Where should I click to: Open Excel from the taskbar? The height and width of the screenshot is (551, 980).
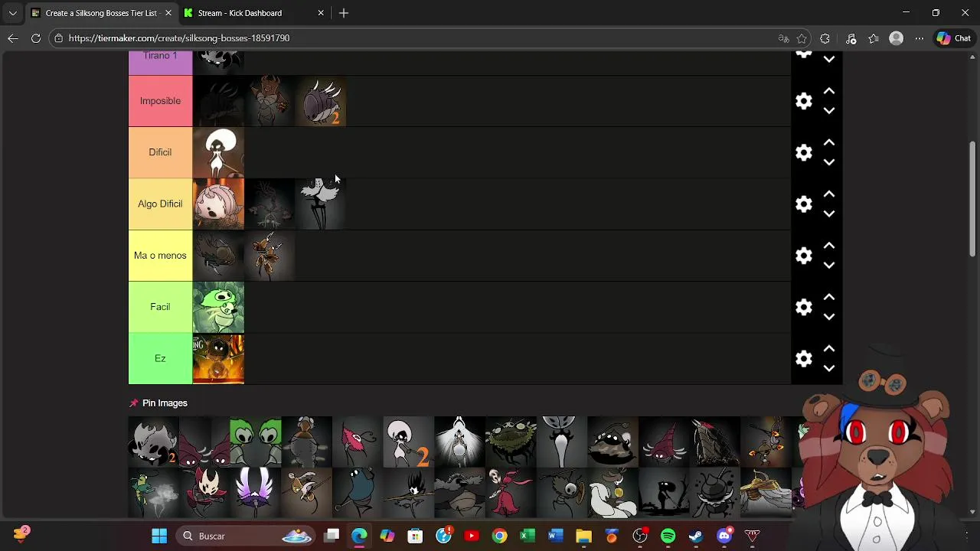click(528, 536)
